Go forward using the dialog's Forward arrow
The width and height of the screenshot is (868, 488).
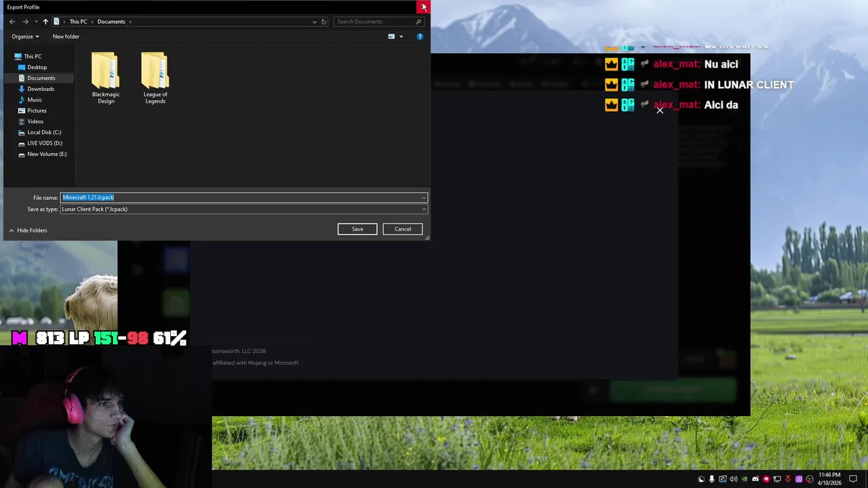(25, 22)
